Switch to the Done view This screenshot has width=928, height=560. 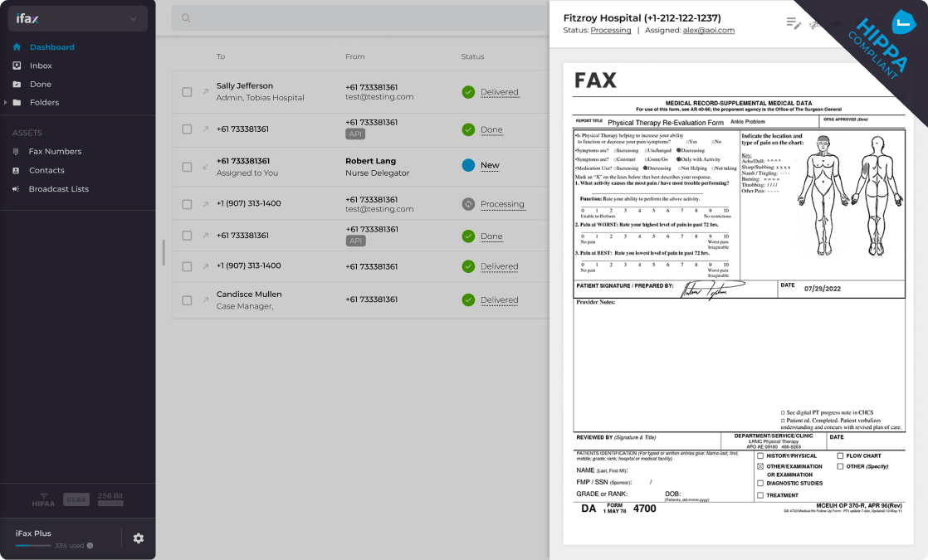coord(39,84)
